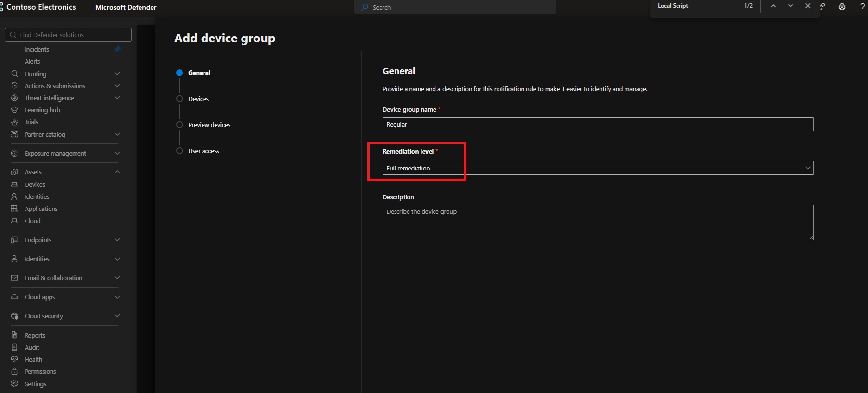The width and height of the screenshot is (868, 393).
Task: Click the Cloud security icon
Action: (14, 316)
